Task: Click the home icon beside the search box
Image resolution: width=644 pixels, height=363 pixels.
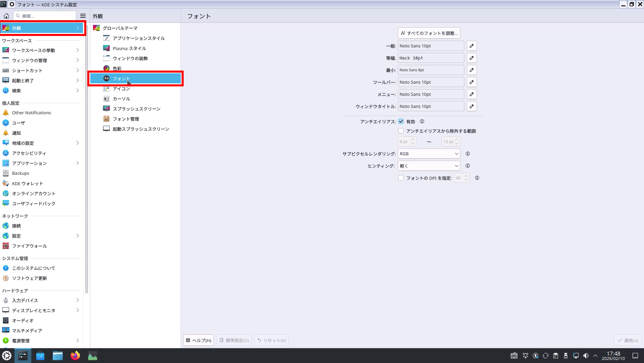Action: coord(6,16)
